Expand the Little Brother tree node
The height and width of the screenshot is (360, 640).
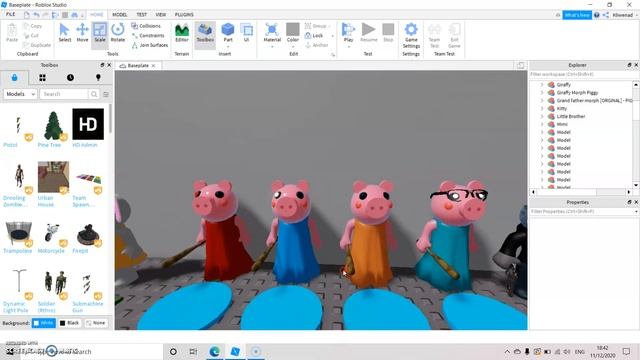pos(542,116)
